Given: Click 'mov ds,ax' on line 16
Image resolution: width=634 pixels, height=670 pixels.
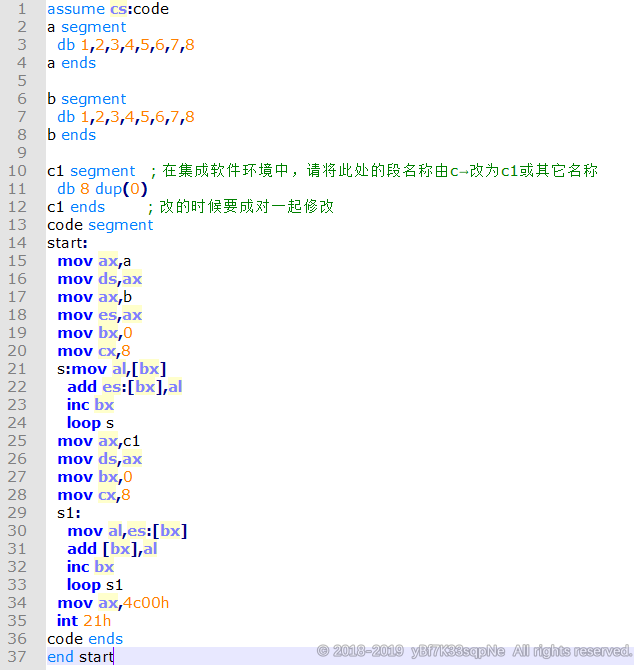Looking at the screenshot, I should coord(100,279).
